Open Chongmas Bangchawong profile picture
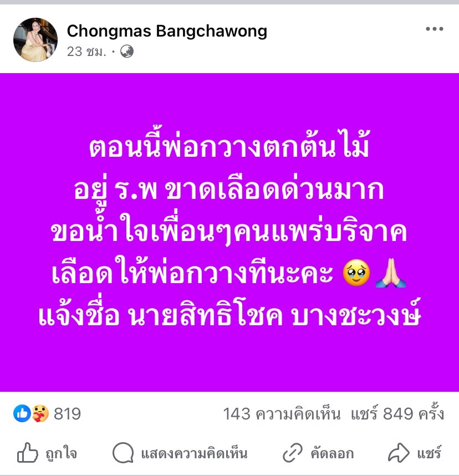The height and width of the screenshot is (476, 459). click(x=35, y=40)
